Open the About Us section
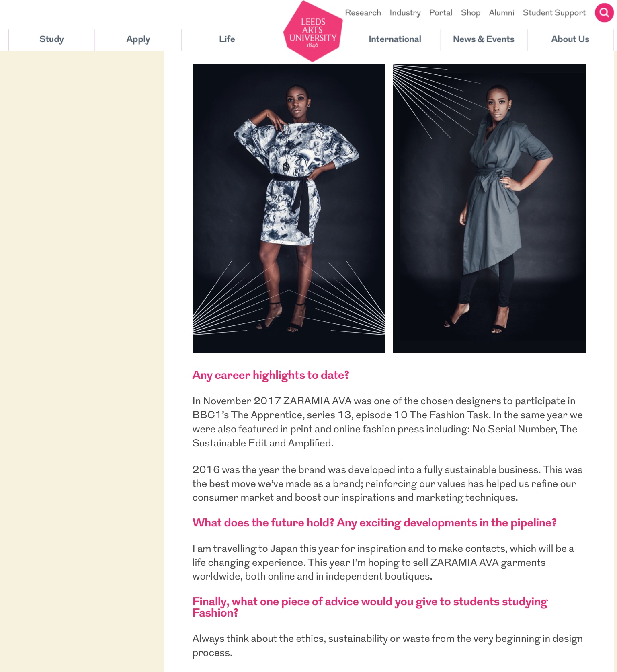Screen dimensions: 617x672 [x=570, y=39]
